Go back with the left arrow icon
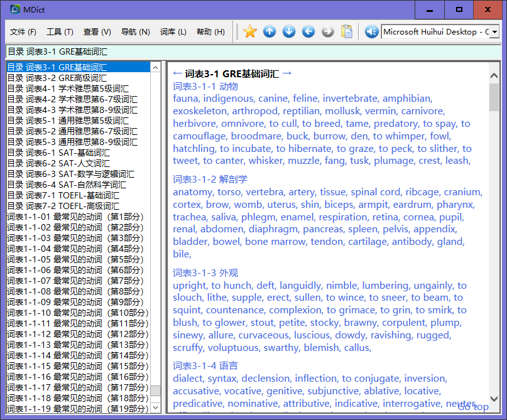Viewport: 507px width, 420px height. [x=308, y=31]
